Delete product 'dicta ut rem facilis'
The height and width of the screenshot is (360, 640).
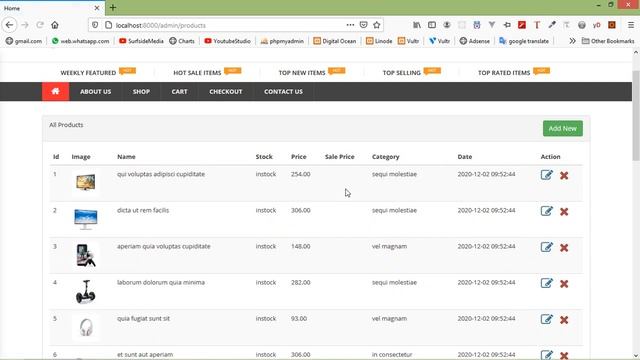[564, 211]
